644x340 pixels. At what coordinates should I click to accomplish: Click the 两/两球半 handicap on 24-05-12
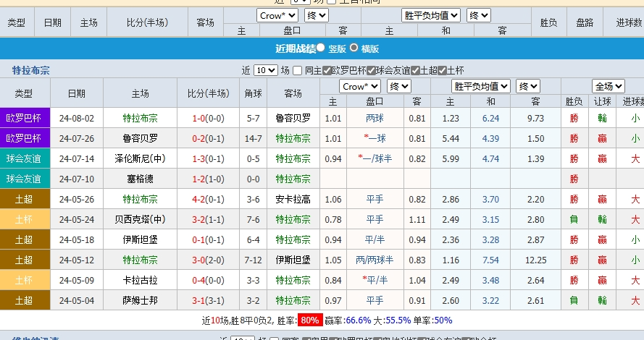tap(375, 260)
